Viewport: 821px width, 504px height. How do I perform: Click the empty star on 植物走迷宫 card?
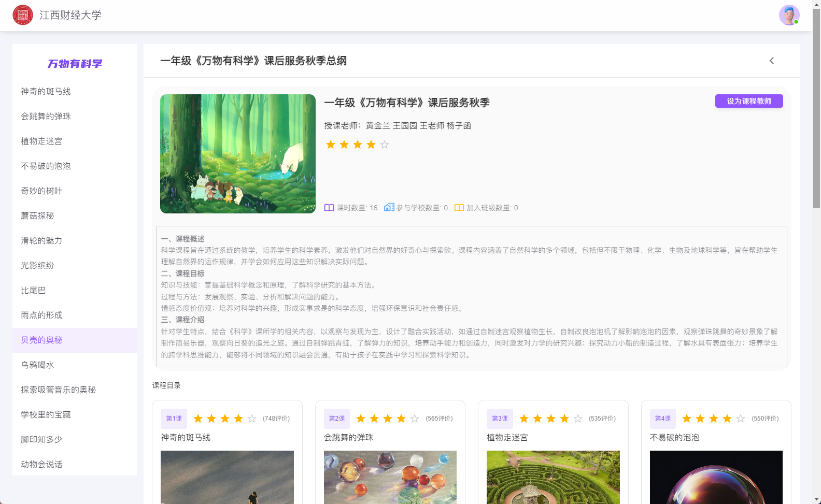578,419
